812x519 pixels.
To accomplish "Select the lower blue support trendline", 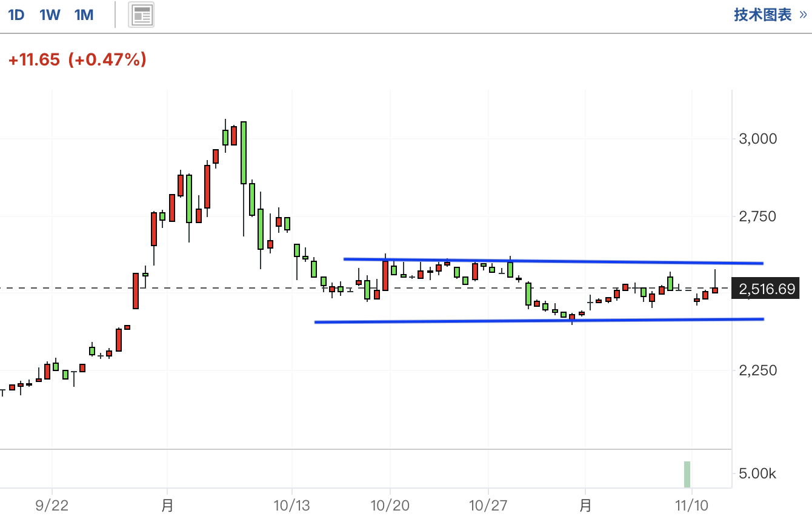I will (x=539, y=320).
